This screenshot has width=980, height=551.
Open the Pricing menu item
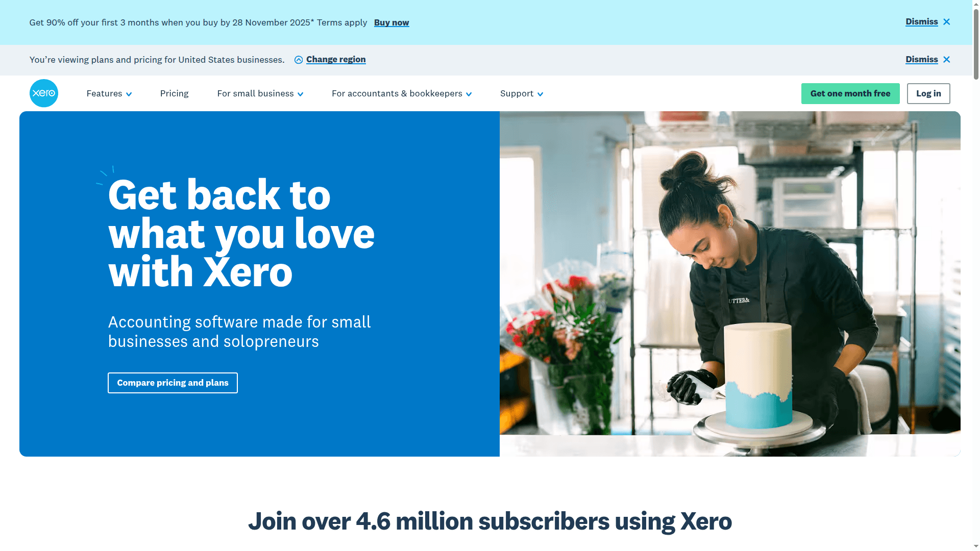175,93
